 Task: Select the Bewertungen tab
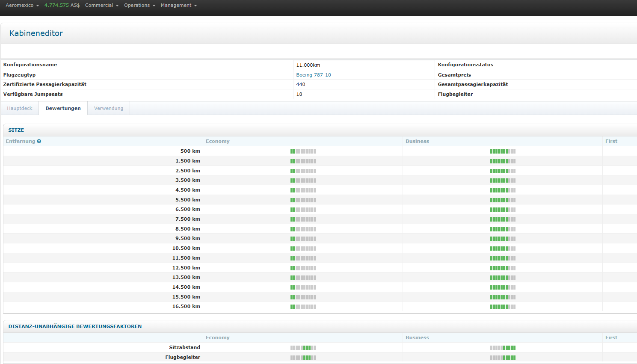pyautogui.click(x=63, y=108)
